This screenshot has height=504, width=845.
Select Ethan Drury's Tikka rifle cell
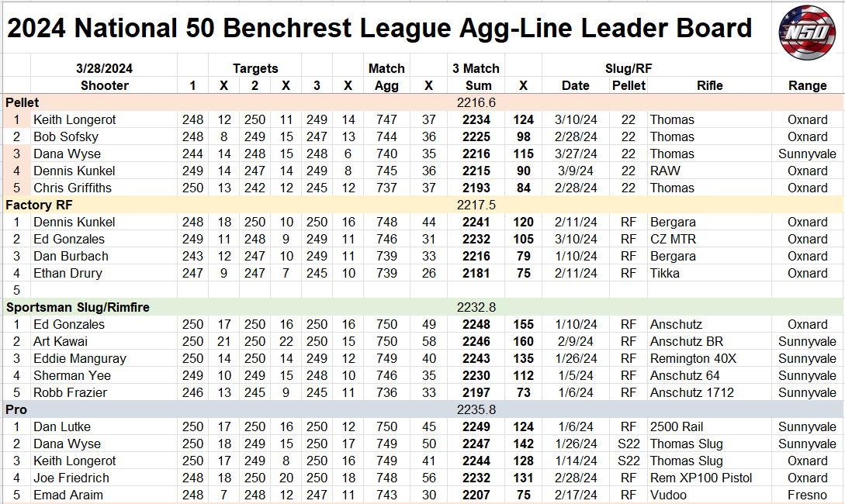(x=665, y=273)
